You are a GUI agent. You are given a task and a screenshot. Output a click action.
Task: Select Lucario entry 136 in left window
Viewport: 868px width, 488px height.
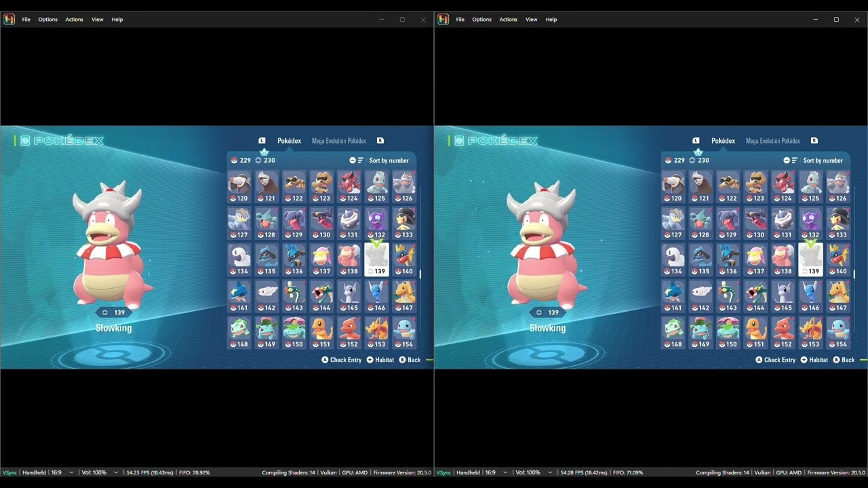[x=294, y=260]
